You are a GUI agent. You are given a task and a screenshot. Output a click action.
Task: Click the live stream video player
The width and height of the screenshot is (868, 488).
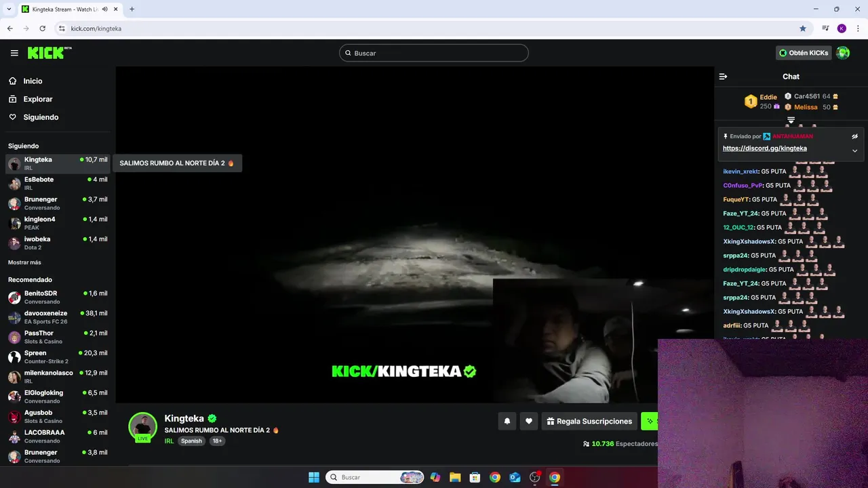(414, 235)
